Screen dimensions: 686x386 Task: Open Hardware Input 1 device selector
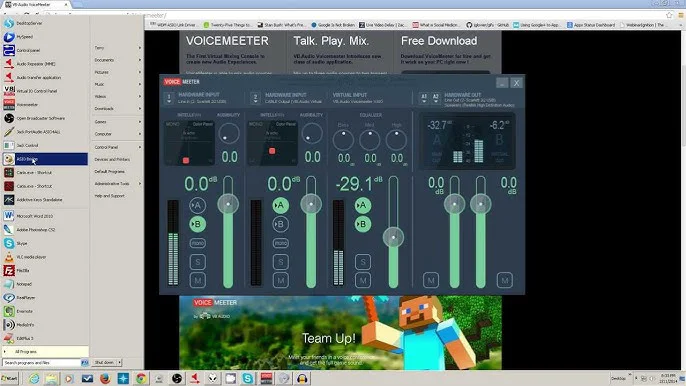coord(169,98)
